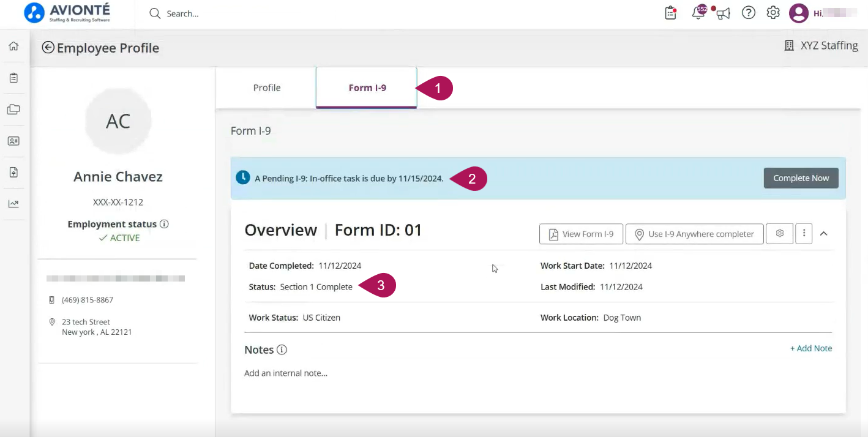
Task: Open the user avatar menu
Action: point(798,13)
